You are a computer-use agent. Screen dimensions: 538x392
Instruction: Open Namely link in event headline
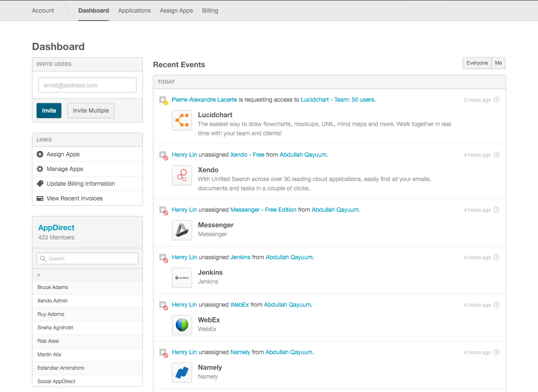240,352
